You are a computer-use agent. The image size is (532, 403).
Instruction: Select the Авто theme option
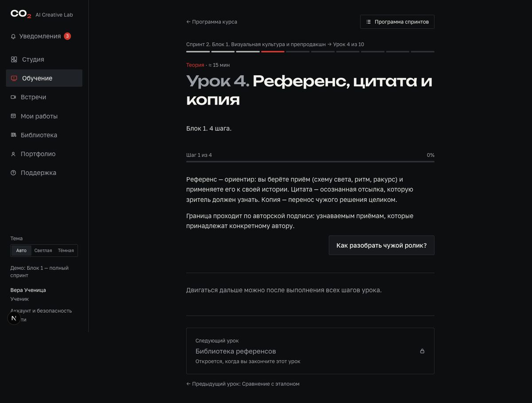click(21, 251)
